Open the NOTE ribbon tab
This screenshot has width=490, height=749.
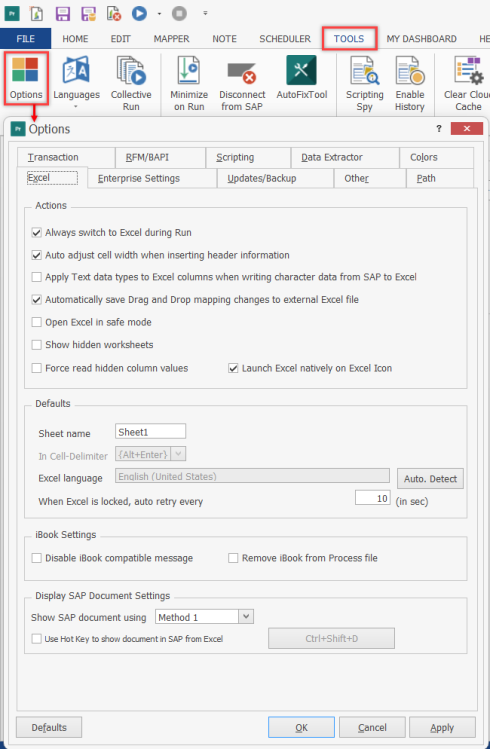[224, 39]
